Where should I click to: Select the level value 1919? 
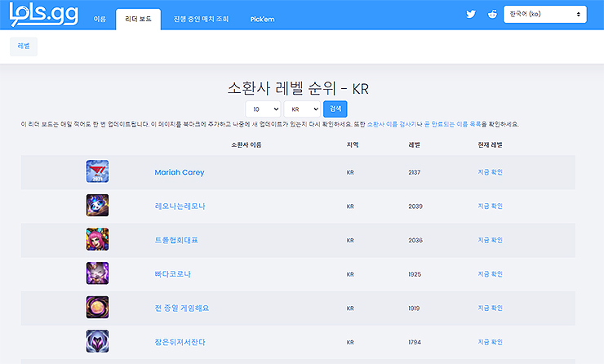[x=414, y=308]
